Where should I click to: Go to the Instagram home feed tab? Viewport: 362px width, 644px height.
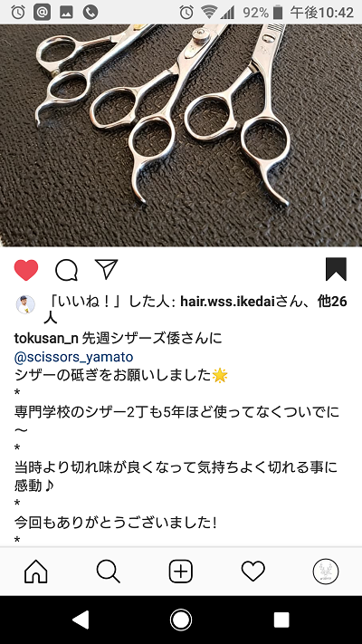[x=35, y=572]
